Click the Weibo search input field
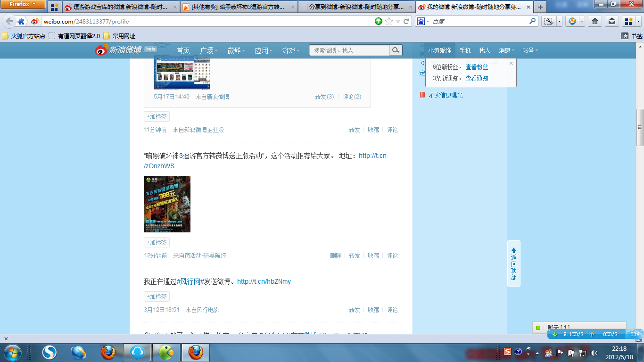This screenshot has height=362, width=644. pyautogui.click(x=349, y=50)
